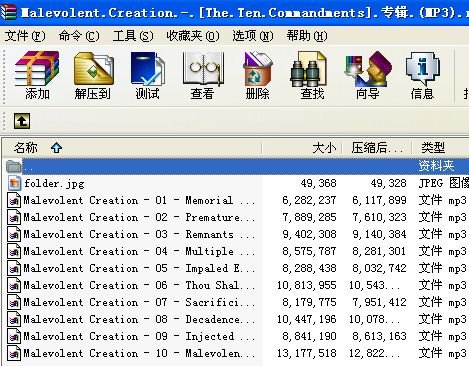Select 'Malevolent Creation - 05 - Impaled E' file

[139, 268]
